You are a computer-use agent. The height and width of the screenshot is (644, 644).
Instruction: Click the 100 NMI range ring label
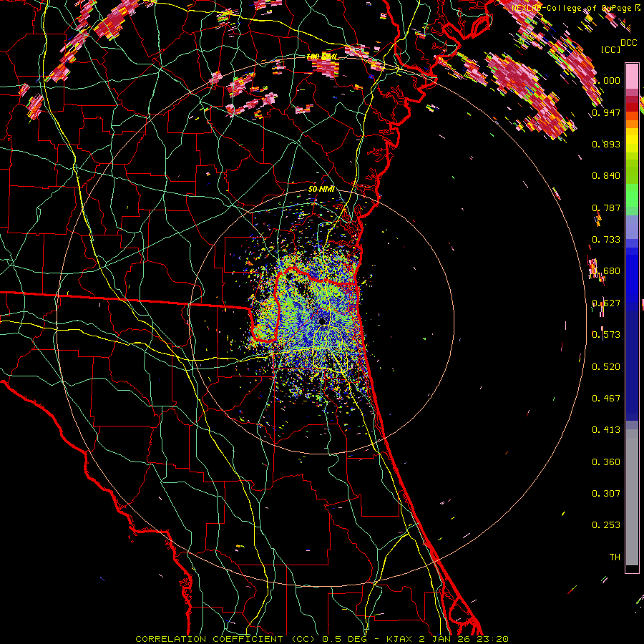[x=323, y=57]
